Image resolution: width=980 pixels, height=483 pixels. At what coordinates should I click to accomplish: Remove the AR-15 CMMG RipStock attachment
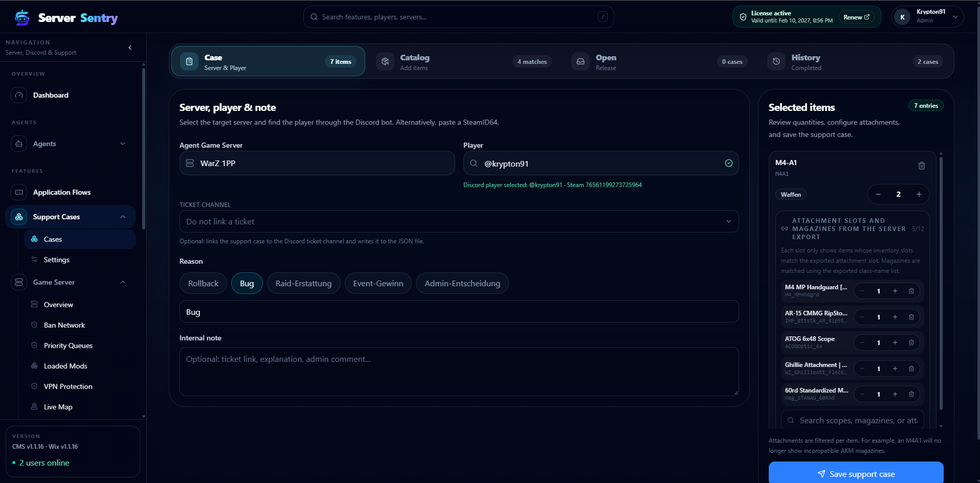point(911,317)
